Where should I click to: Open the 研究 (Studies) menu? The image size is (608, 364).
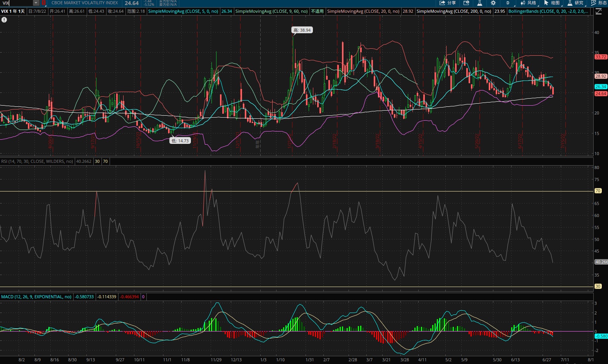pyautogui.click(x=576, y=3)
